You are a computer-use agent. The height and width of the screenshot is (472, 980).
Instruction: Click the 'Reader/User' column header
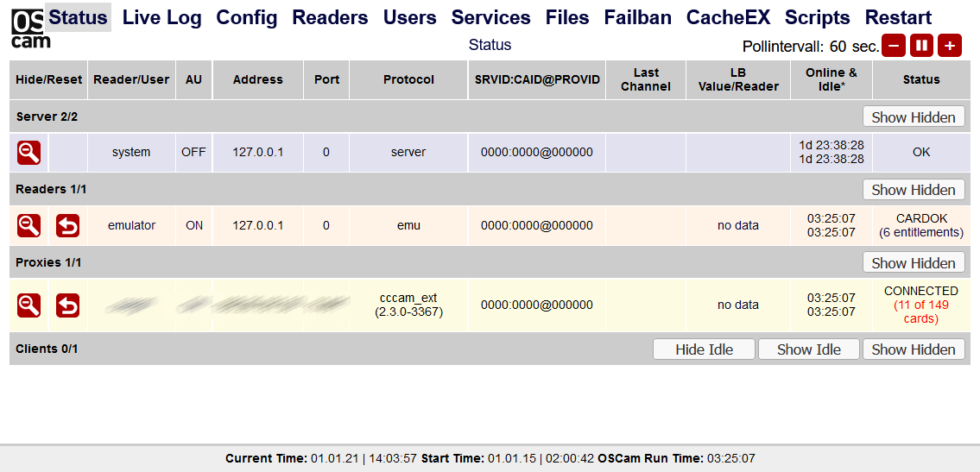pyautogui.click(x=131, y=80)
